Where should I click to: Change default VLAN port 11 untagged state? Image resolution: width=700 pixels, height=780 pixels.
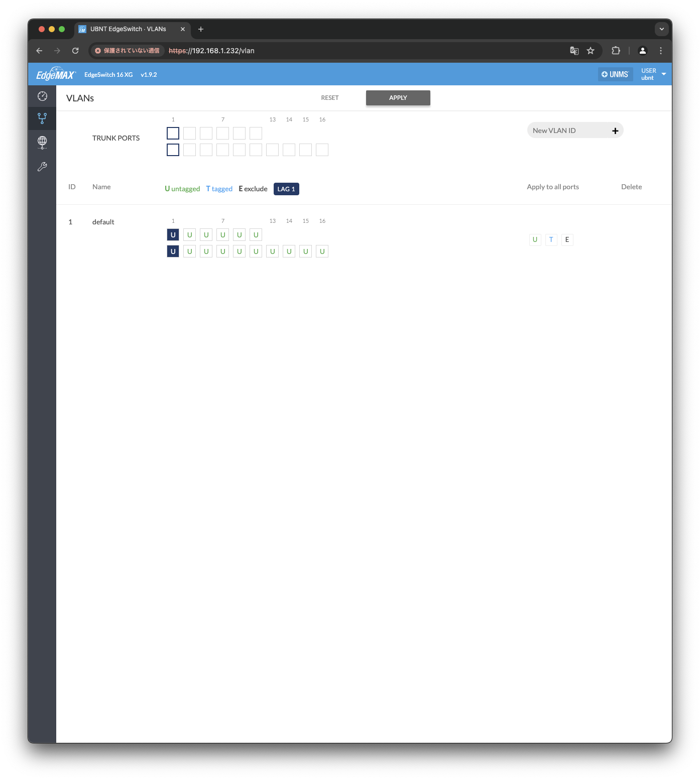pos(256,235)
